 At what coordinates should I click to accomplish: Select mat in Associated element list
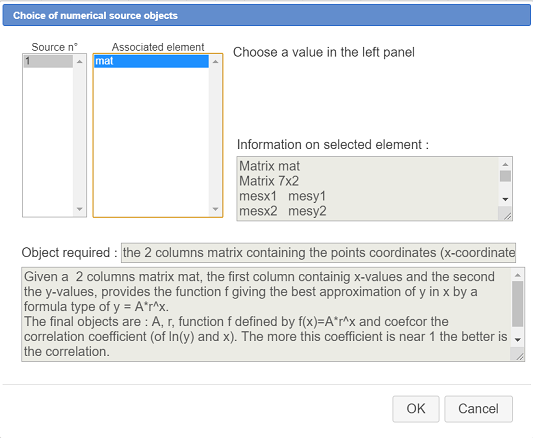151,61
